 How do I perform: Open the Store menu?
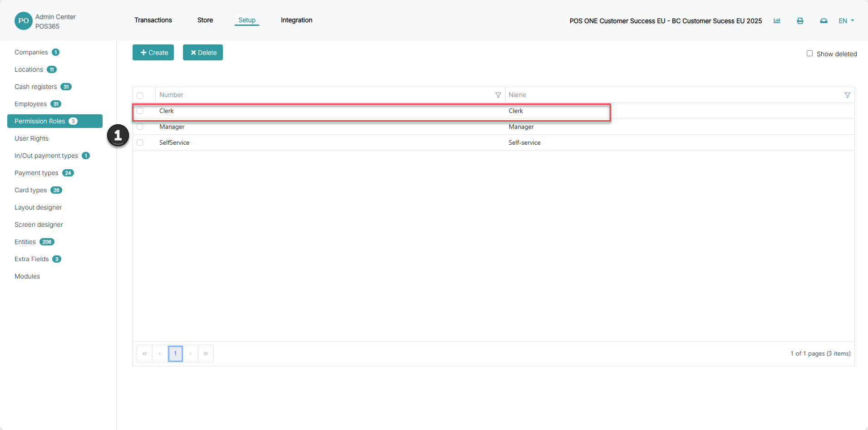(x=205, y=20)
